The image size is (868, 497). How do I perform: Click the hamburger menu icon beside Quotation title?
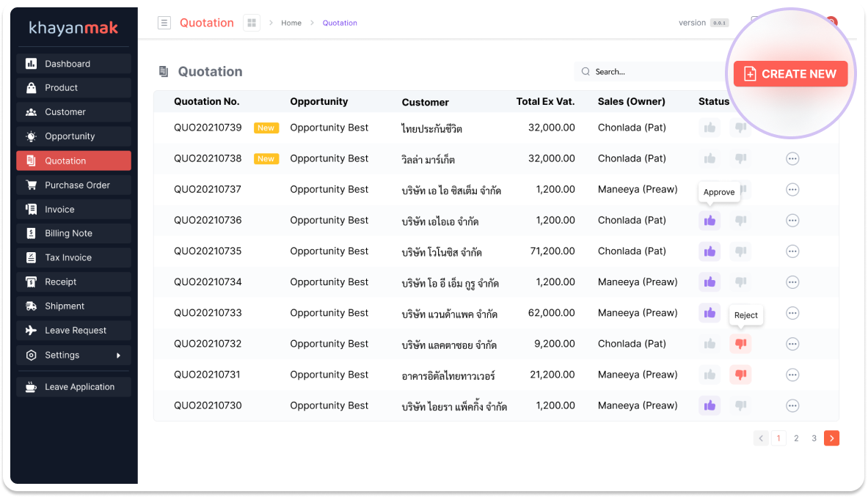click(164, 23)
